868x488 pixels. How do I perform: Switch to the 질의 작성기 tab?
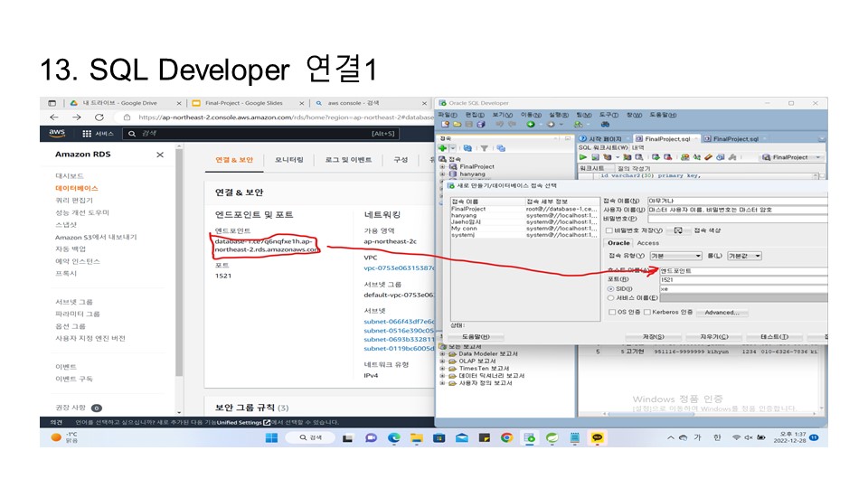pos(634,168)
